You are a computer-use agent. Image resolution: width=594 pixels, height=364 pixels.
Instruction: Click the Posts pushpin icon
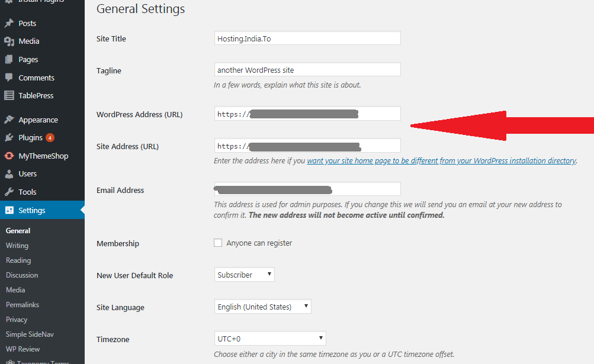click(x=9, y=23)
